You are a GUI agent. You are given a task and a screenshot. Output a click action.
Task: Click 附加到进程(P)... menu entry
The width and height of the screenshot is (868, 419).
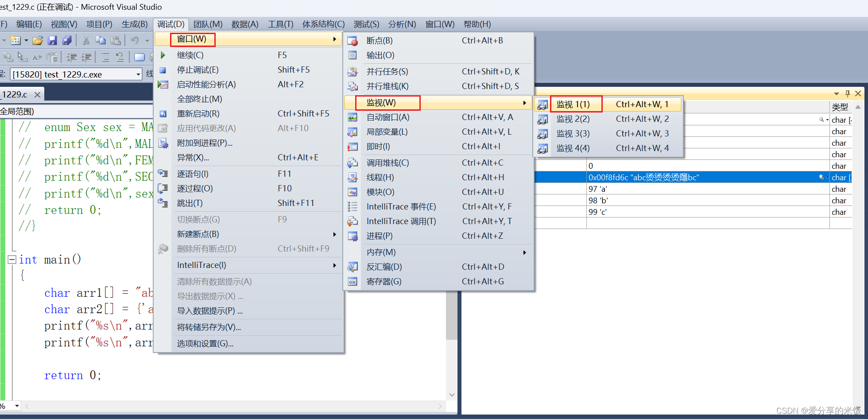(249, 143)
